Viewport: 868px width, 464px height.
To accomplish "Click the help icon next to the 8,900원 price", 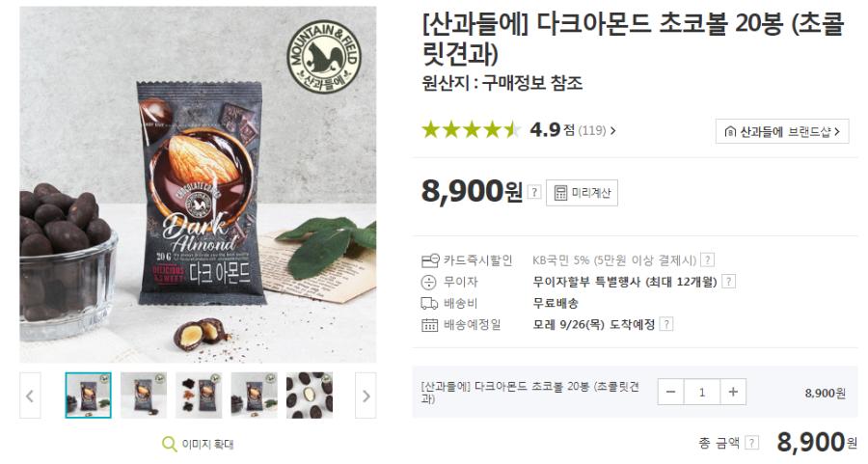I will coord(533,192).
